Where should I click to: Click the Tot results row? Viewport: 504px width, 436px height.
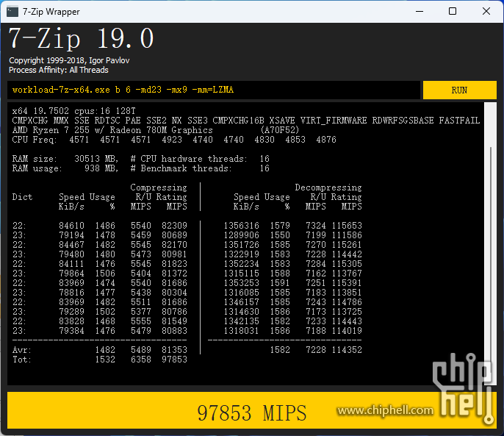100,360
